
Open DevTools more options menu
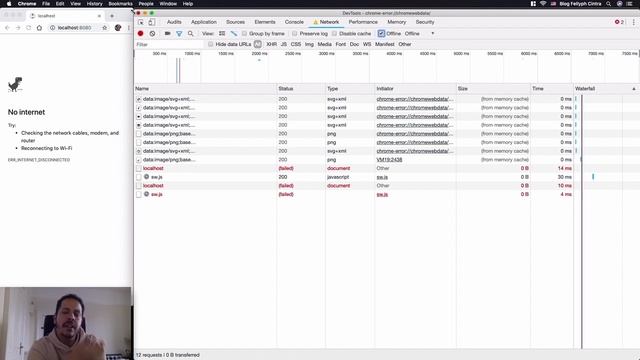coord(633,22)
